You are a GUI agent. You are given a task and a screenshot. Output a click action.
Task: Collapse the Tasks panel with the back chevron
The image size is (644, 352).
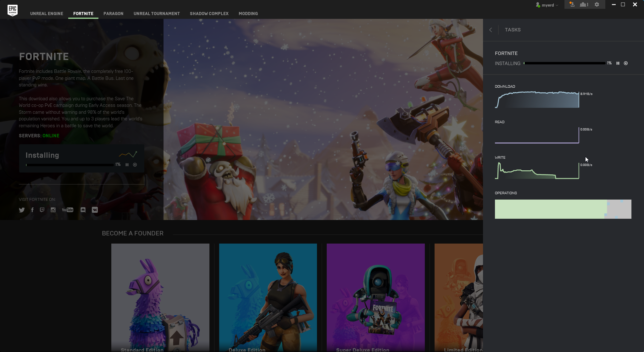pyautogui.click(x=491, y=30)
